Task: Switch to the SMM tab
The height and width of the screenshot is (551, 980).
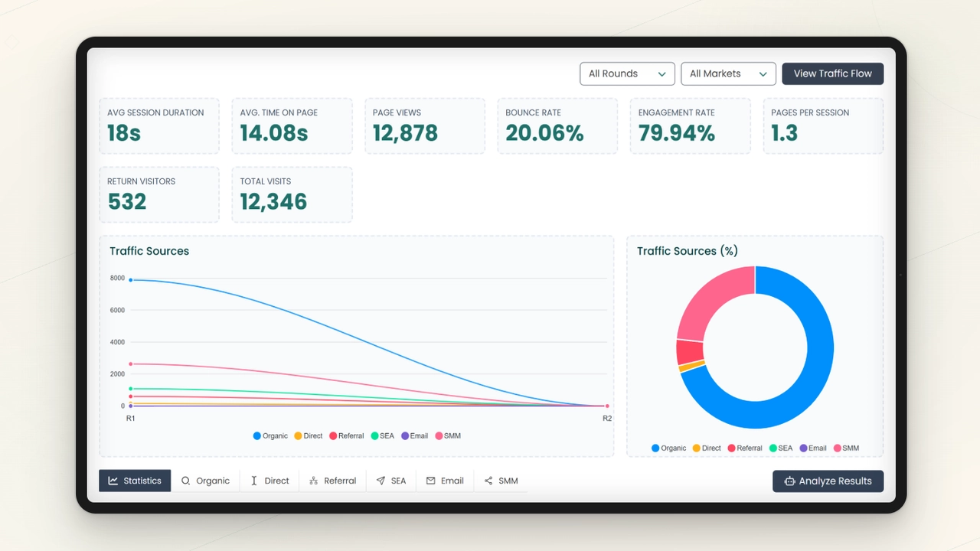Action: [501, 481]
